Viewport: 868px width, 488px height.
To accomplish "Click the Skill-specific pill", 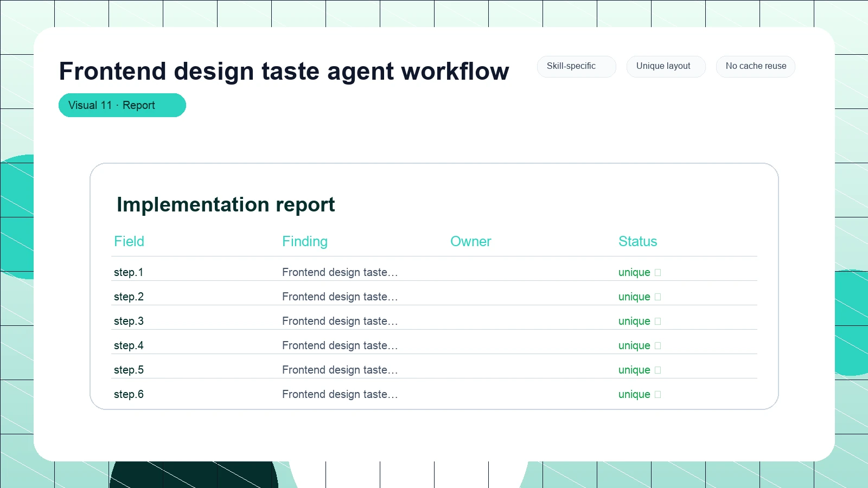I will pos(576,66).
